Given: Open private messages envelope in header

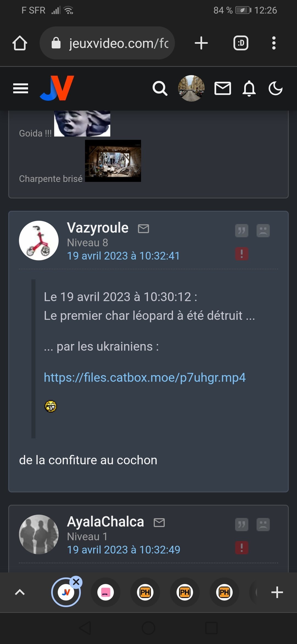Looking at the screenshot, I should (222, 88).
